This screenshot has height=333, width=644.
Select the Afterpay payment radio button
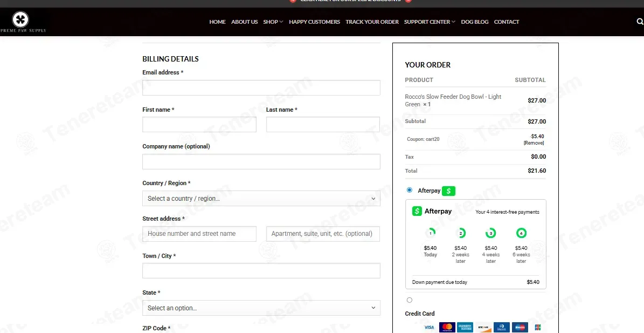pos(410,190)
